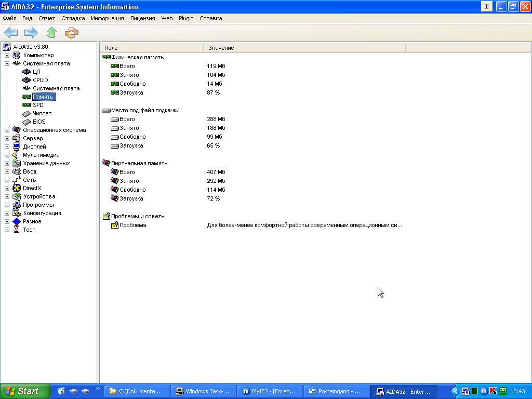Open the BIOS tree item

39,122
